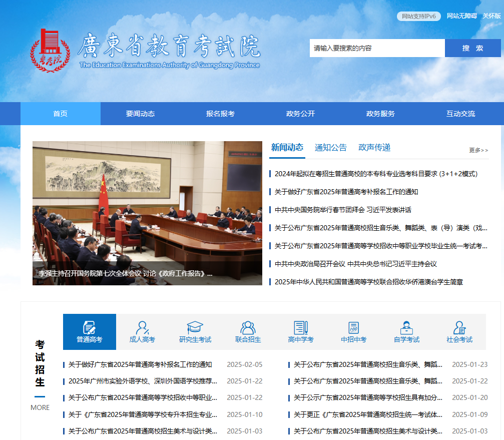
Task: Click the 高中学考 document icon
Action: tap(300, 328)
